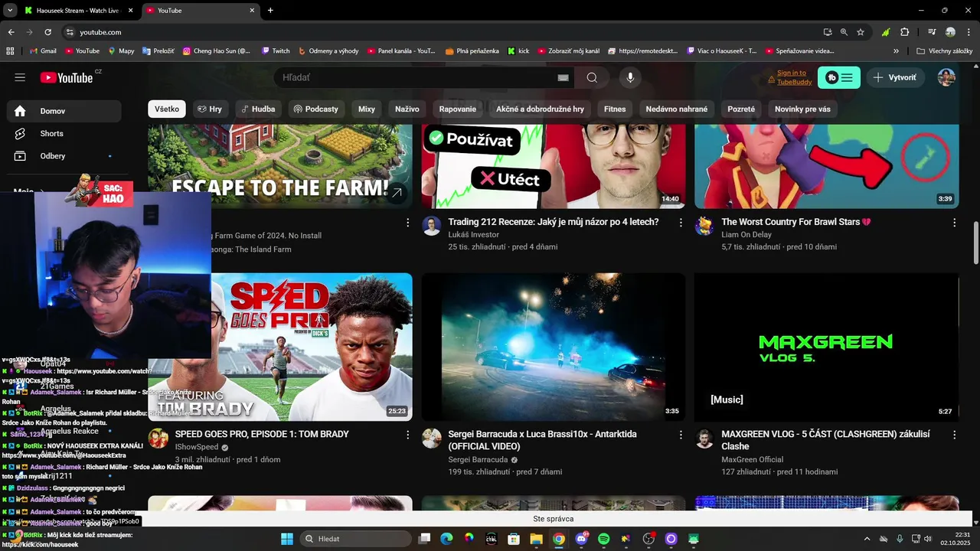The image size is (980, 551).
Task: Open a new Chrome tab
Action: (x=270, y=11)
